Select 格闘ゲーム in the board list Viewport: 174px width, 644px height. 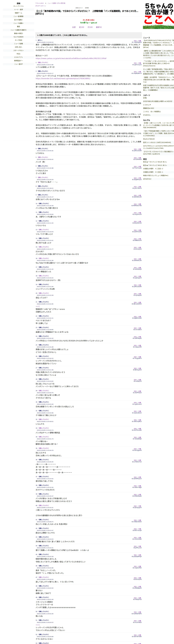(x=18, y=13)
